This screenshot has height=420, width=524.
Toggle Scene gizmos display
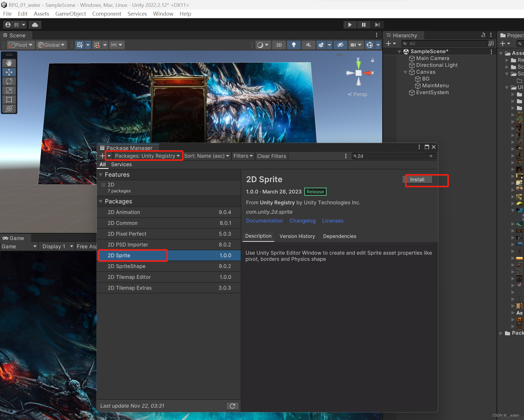pyautogui.click(x=369, y=45)
